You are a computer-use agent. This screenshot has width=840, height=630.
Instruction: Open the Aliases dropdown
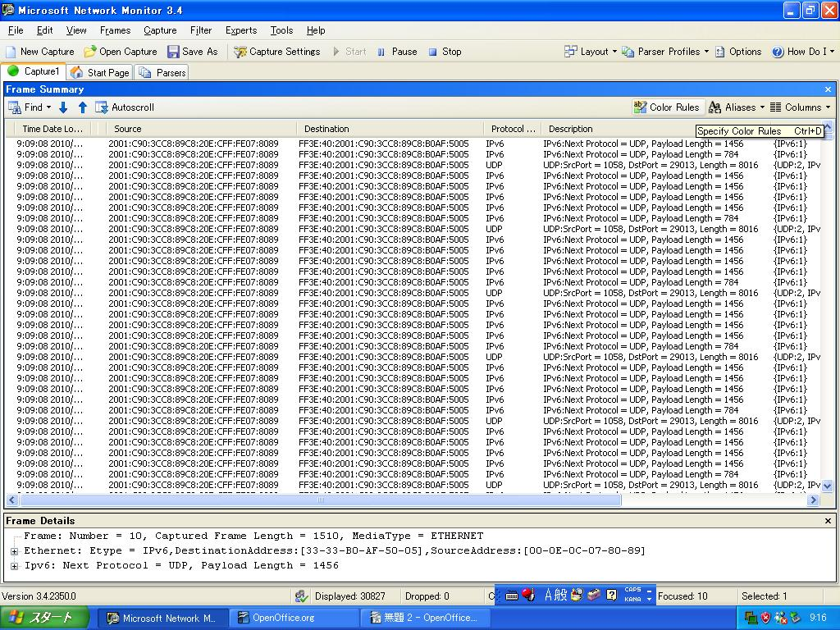click(737, 107)
